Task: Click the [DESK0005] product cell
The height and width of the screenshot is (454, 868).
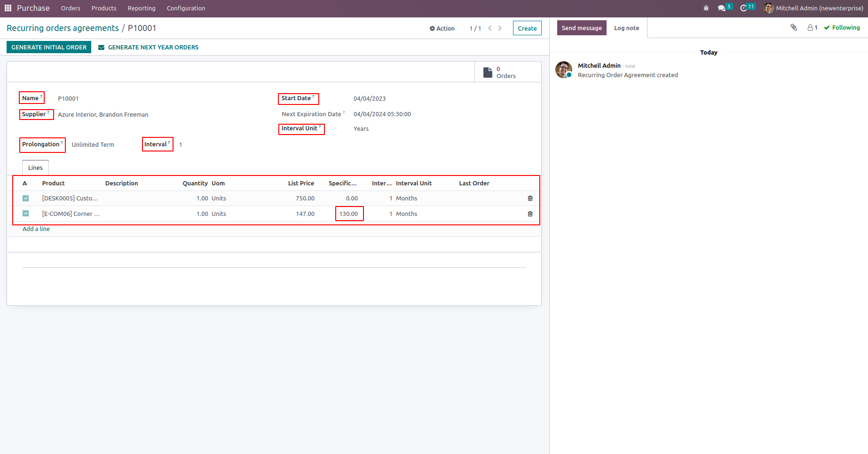Action: point(70,199)
